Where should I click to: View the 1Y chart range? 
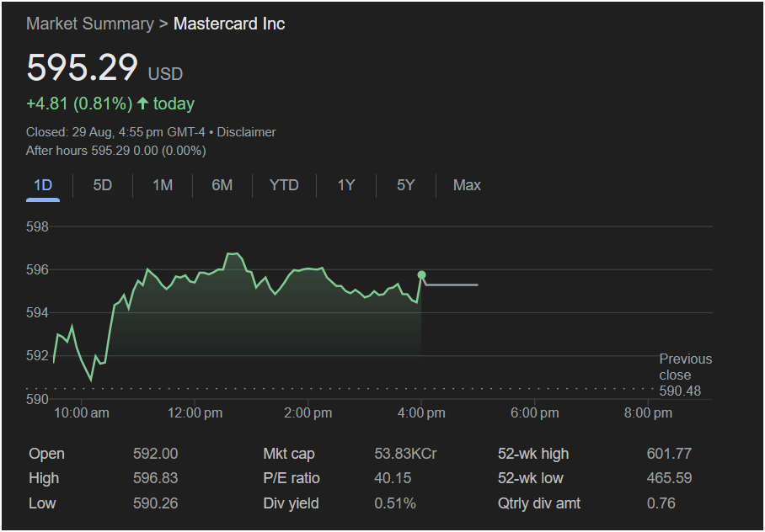point(346,185)
